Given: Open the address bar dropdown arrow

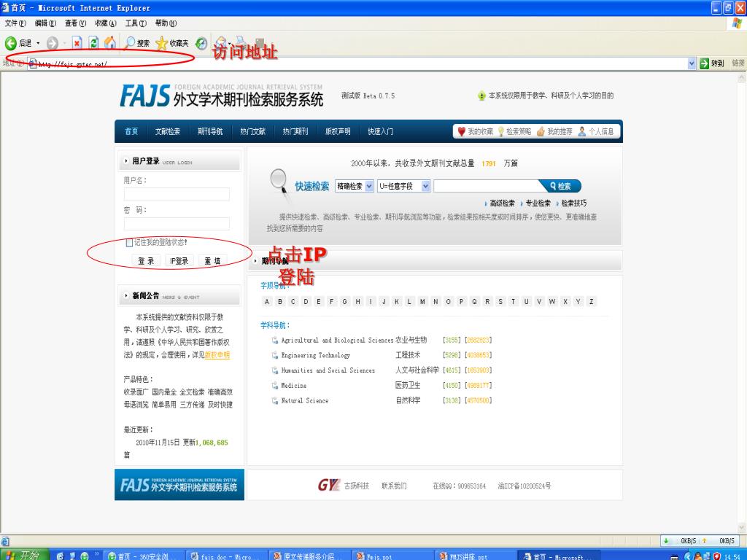Looking at the screenshot, I should pos(692,63).
